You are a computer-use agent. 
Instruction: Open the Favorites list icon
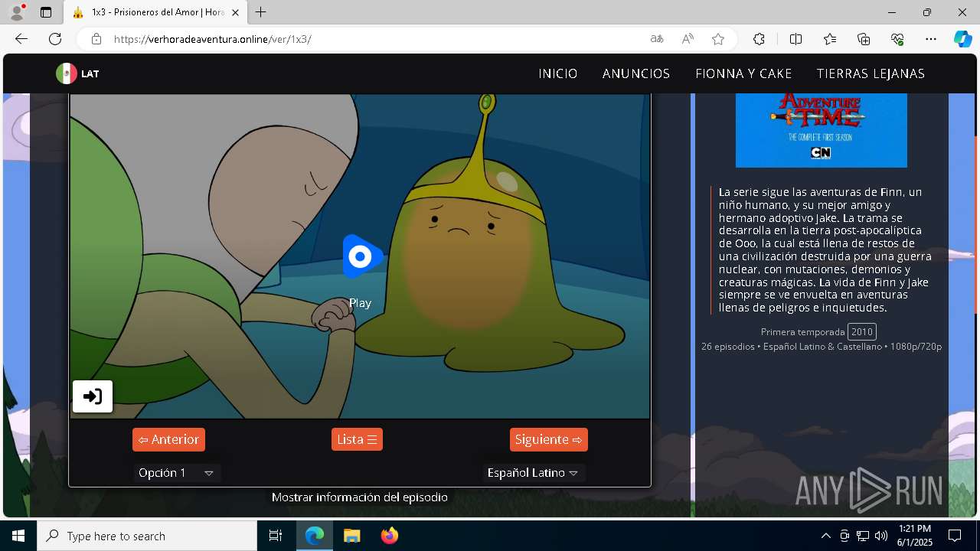pos(830,39)
